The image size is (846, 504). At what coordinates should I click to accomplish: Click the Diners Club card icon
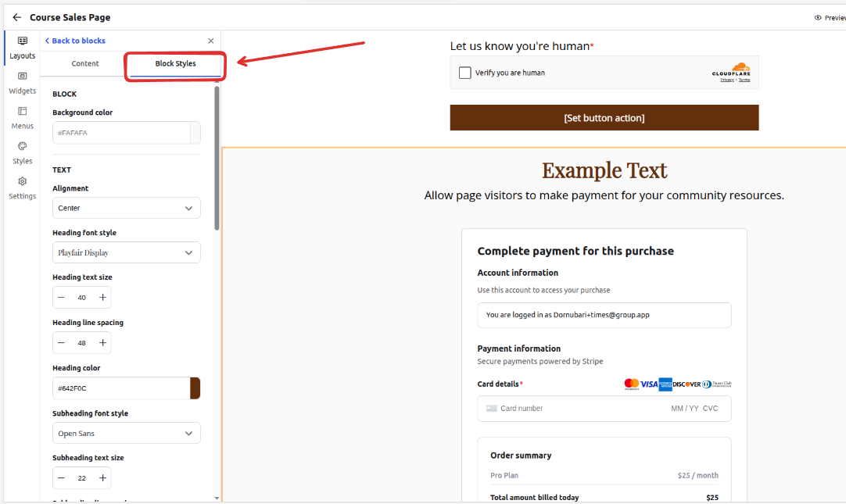(x=716, y=384)
